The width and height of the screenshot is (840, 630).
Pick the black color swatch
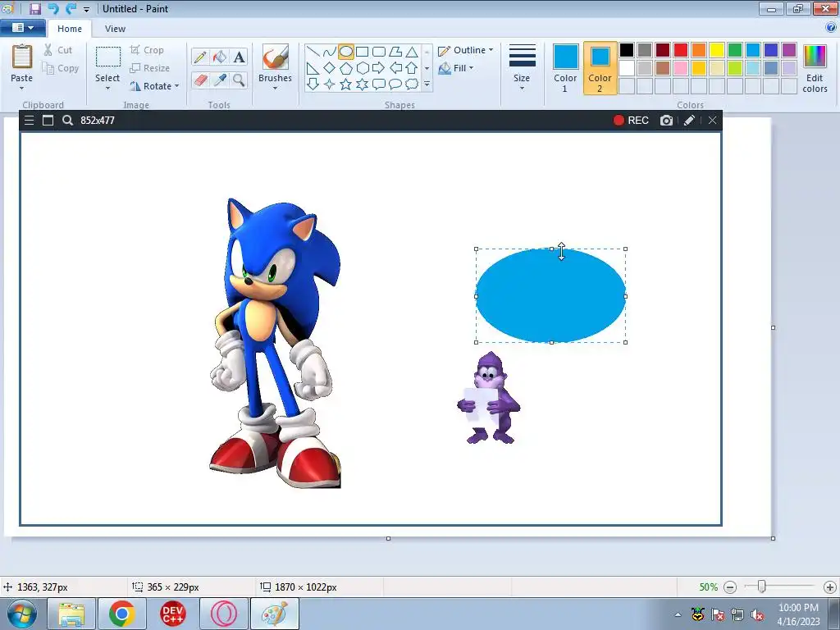(627, 50)
